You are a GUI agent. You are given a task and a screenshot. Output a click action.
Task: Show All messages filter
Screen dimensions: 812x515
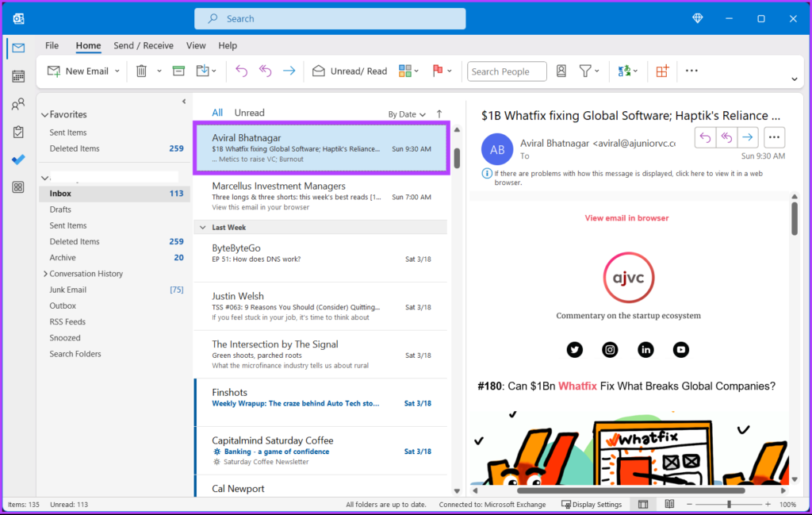[217, 113]
